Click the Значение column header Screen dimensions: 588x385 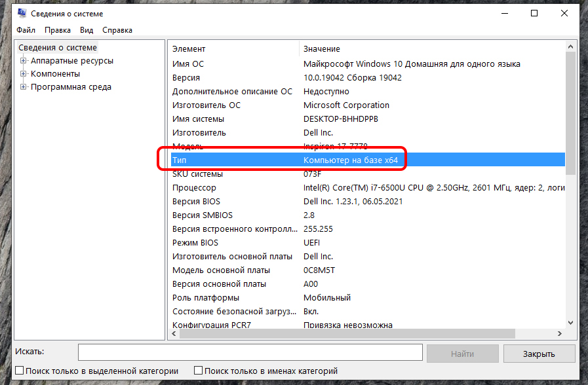pyautogui.click(x=322, y=49)
